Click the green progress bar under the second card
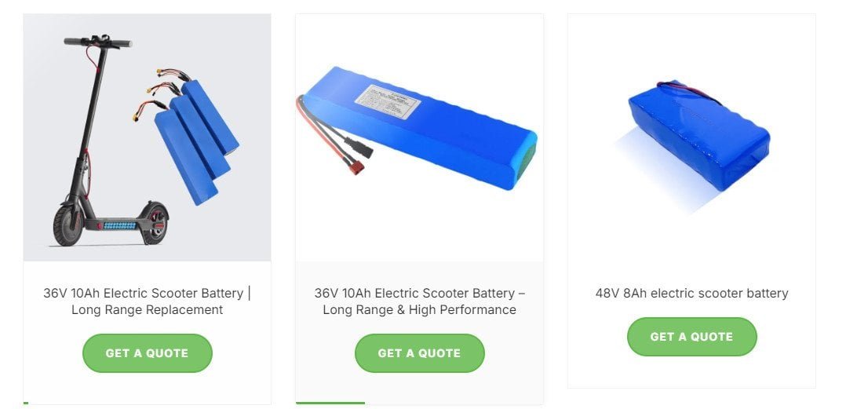The height and width of the screenshot is (409, 868). [x=330, y=403]
